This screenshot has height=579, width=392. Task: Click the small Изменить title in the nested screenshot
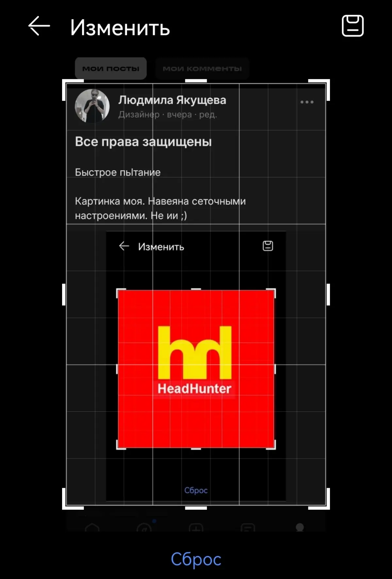point(161,247)
